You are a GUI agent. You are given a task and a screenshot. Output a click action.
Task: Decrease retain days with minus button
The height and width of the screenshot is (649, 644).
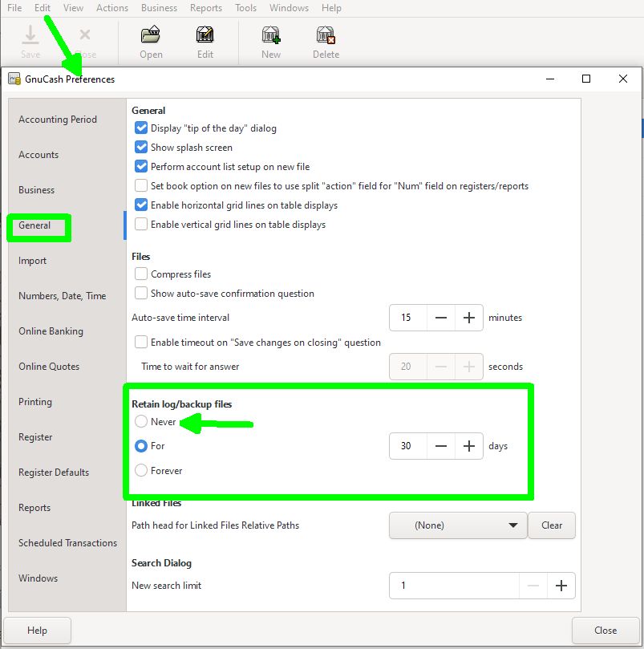pyautogui.click(x=441, y=446)
